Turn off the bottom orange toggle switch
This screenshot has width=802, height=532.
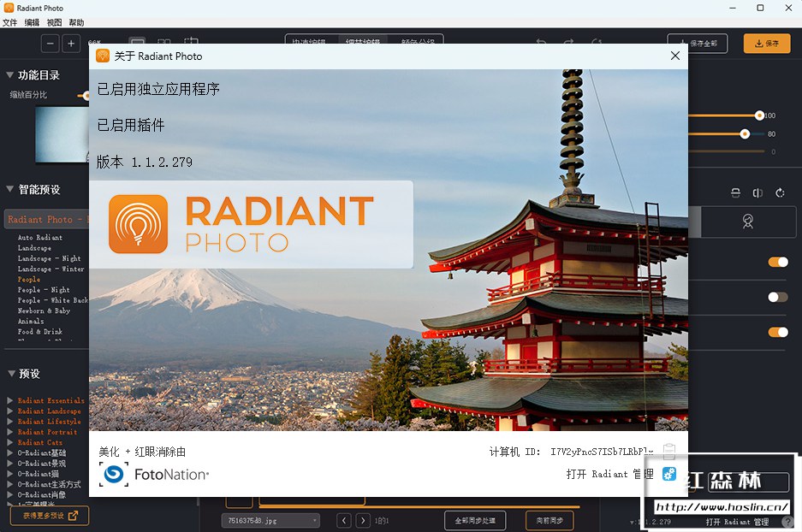click(778, 332)
